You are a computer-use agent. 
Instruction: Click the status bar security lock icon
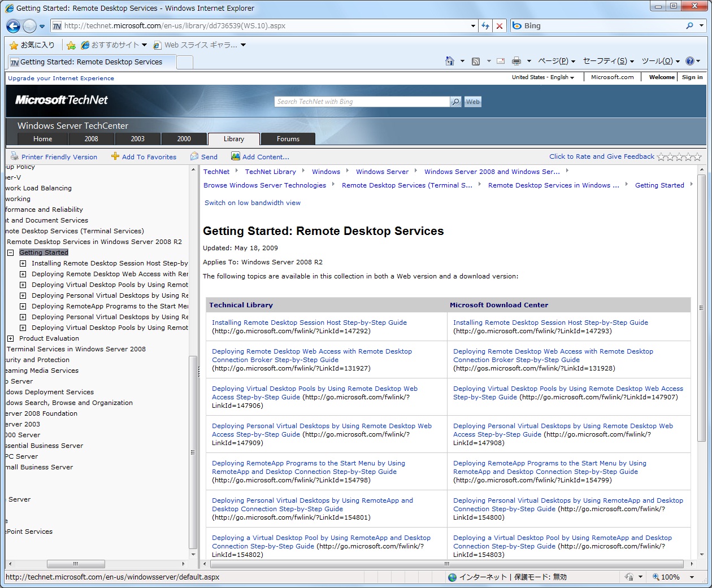click(629, 577)
